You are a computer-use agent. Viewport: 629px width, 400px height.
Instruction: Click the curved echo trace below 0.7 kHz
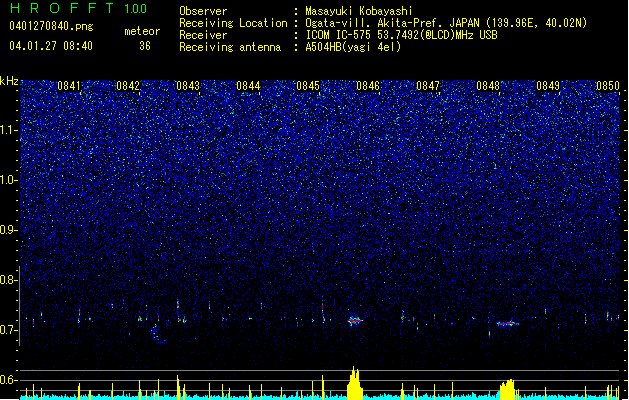pyautogui.click(x=157, y=334)
